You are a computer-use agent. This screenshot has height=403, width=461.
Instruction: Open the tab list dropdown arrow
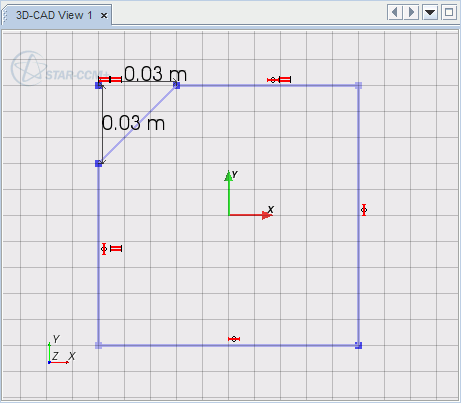(430, 13)
